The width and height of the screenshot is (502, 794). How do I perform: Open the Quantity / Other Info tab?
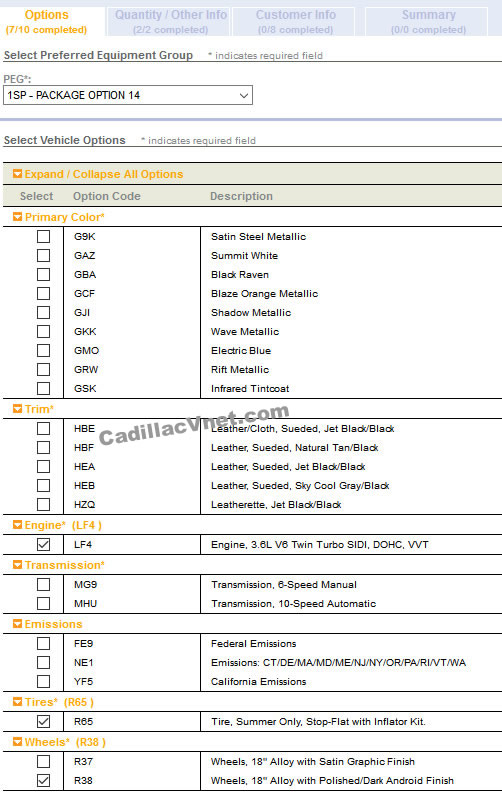pyautogui.click(x=170, y=22)
